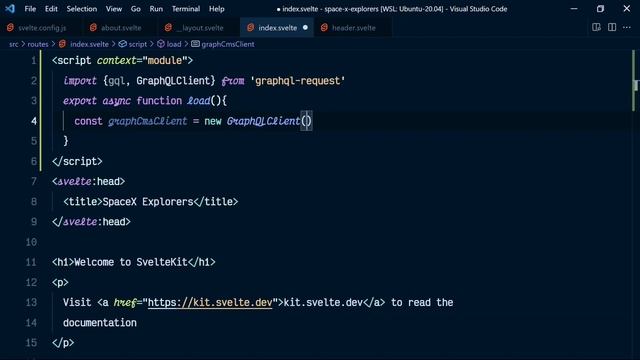Click the index.svelte breadcrumb

pos(89,44)
